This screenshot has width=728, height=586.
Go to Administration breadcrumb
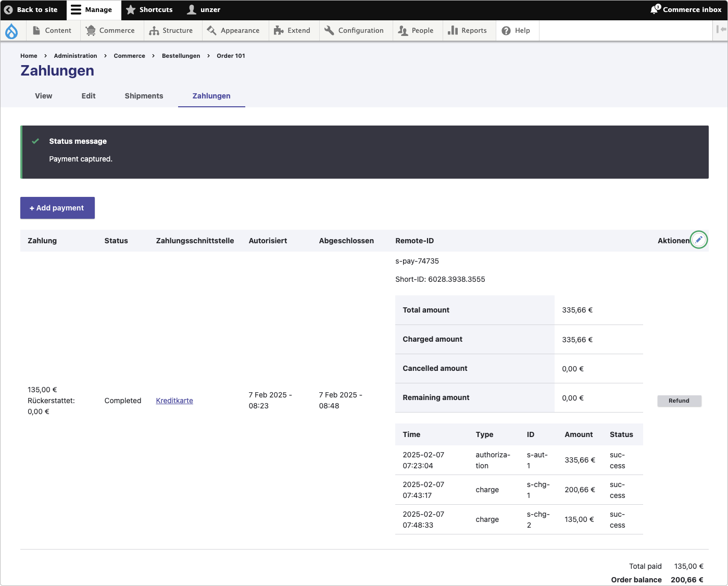(x=76, y=56)
